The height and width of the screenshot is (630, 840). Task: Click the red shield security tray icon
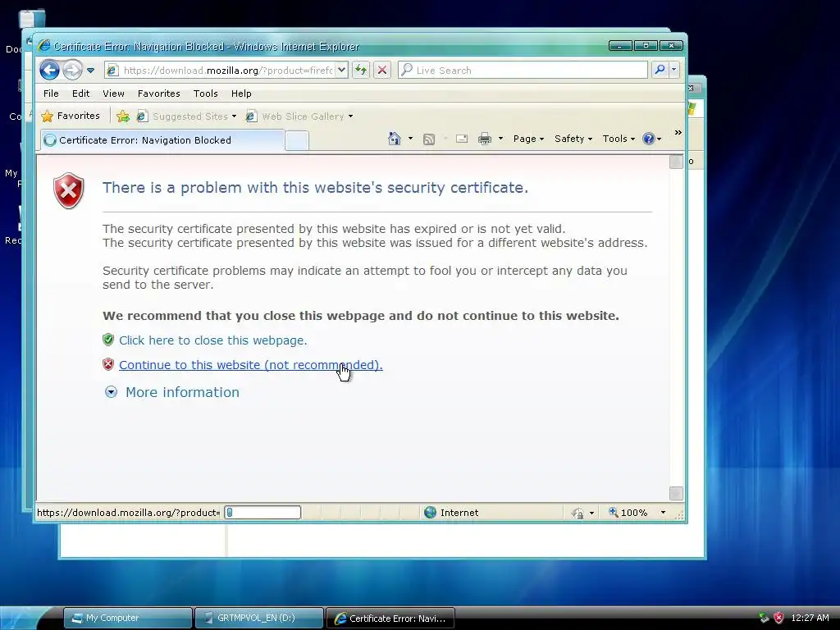click(x=779, y=618)
